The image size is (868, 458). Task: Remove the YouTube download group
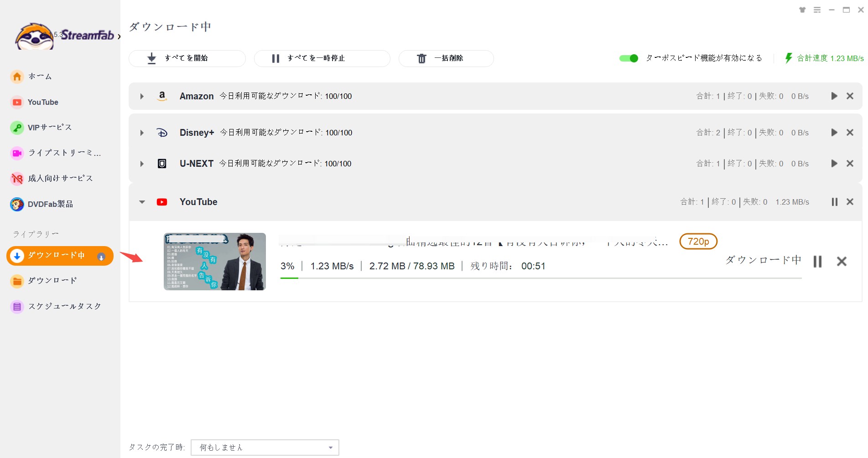[x=850, y=202]
